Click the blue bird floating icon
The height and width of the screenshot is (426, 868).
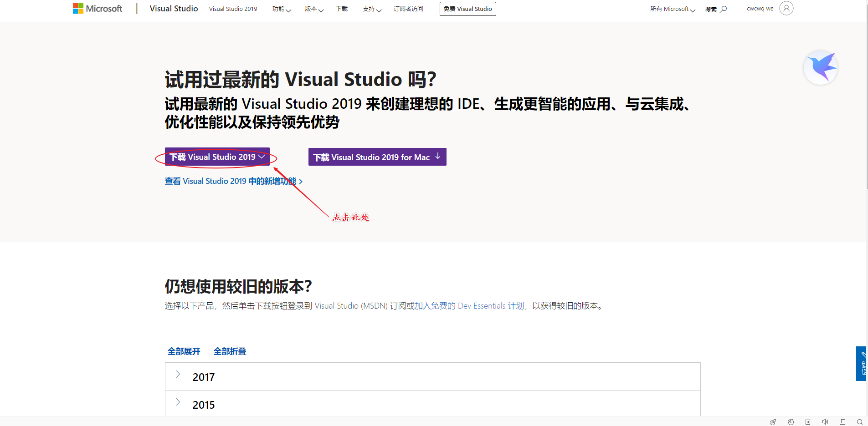821,67
